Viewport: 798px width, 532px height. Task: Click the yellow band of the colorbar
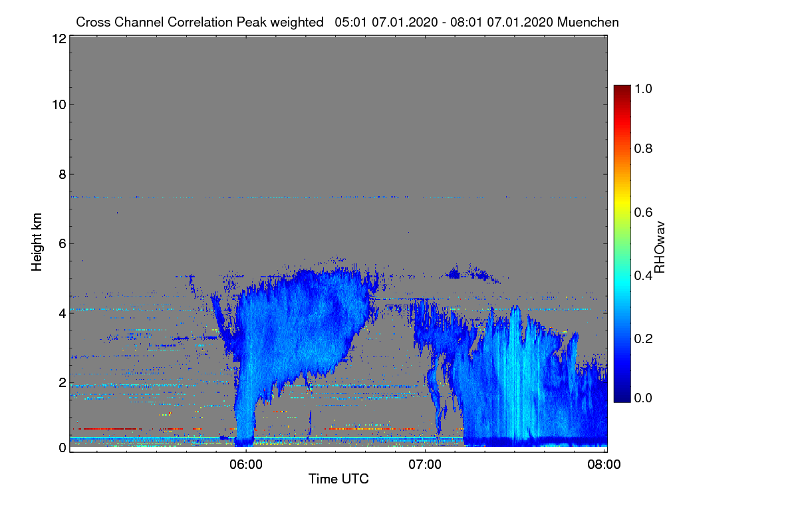(622, 202)
